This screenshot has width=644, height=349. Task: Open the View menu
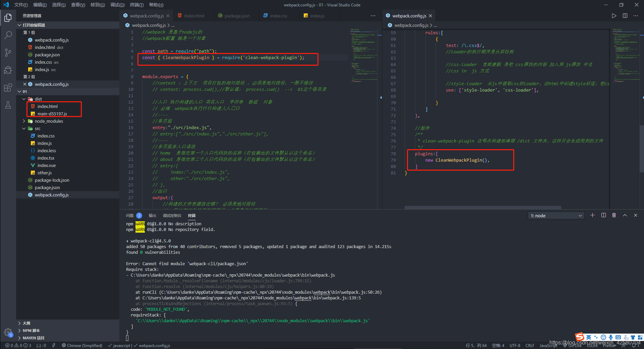tap(78, 5)
